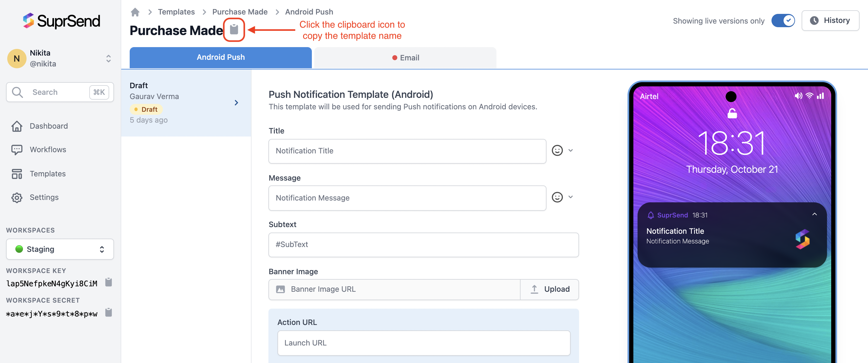Click Upload for banner image
Image resolution: width=868 pixels, height=363 pixels.
coord(550,289)
